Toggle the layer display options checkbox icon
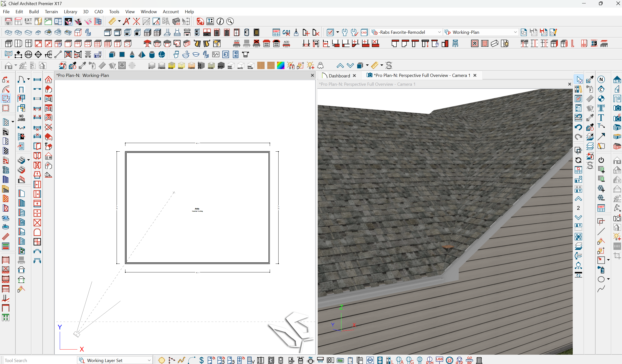Viewport: 622px width, 364px height. (x=330, y=32)
